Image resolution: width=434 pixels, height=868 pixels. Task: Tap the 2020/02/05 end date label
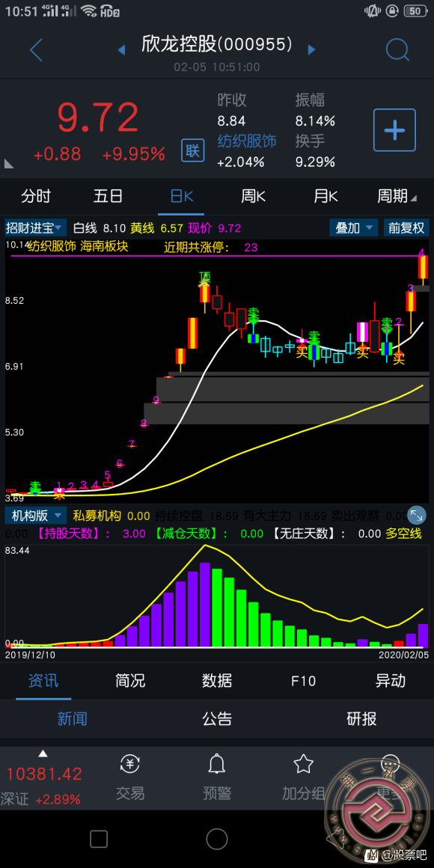[x=403, y=654]
